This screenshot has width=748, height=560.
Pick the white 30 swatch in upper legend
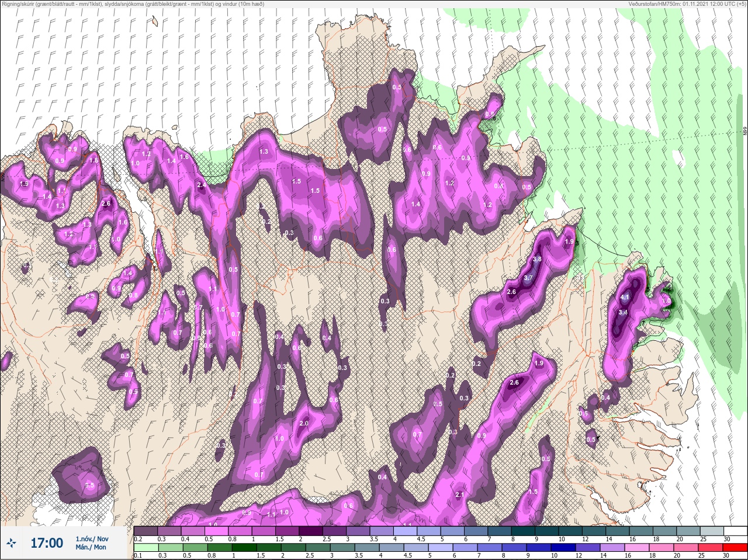point(735,531)
